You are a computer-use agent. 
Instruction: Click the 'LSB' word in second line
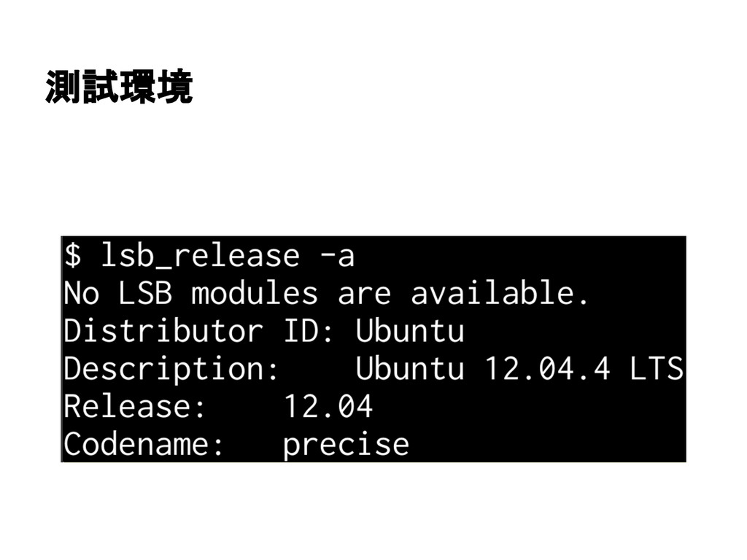coord(145,293)
